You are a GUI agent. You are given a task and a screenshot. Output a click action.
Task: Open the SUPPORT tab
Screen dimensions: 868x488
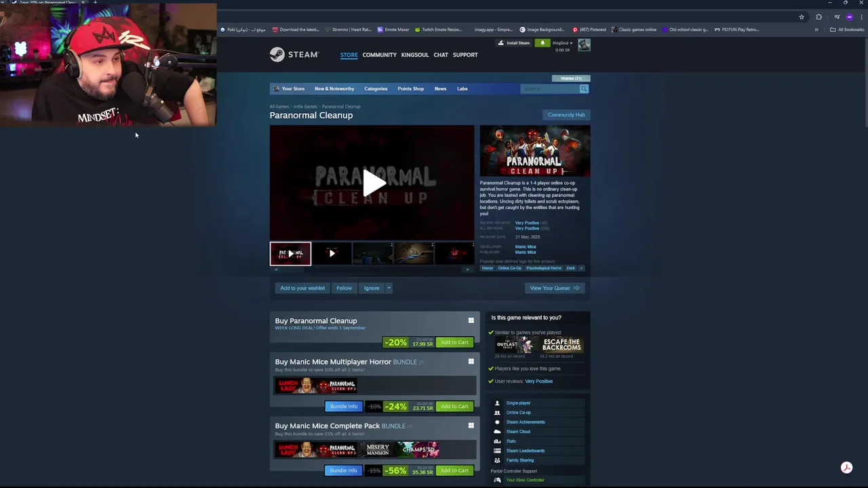point(465,55)
